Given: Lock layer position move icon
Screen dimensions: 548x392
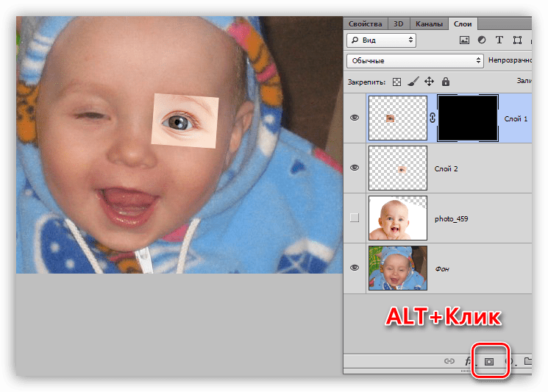Looking at the screenshot, I should pos(429,82).
